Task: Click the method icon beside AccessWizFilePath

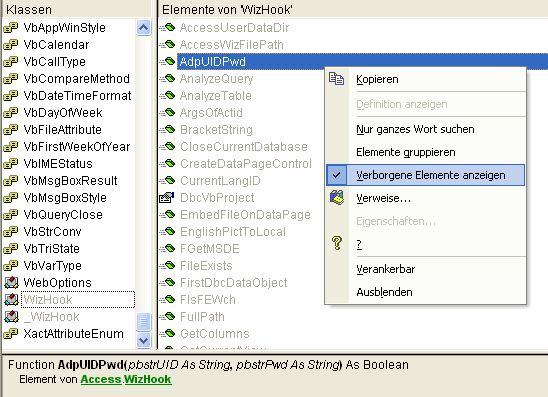Action: tap(167, 44)
